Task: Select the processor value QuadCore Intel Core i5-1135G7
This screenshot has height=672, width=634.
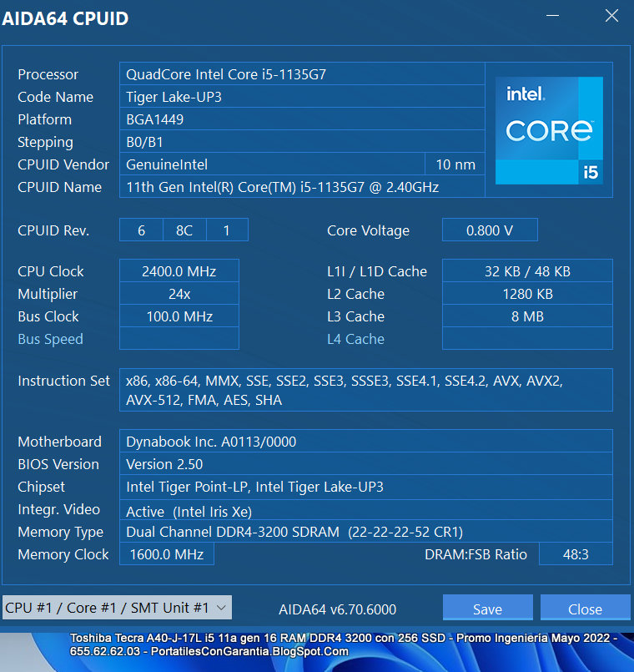Action: pyautogui.click(x=302, y=74)
